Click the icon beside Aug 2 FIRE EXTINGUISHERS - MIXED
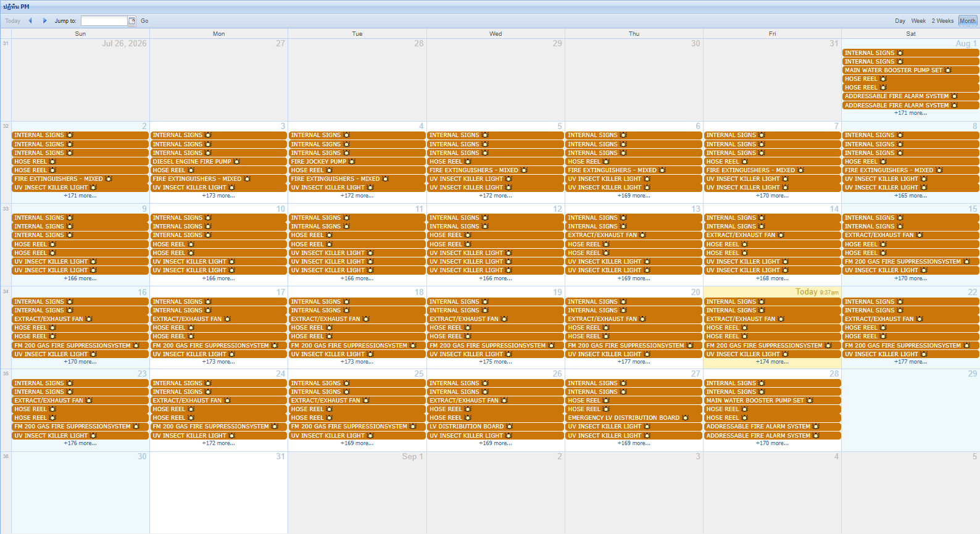 (109, 179)
